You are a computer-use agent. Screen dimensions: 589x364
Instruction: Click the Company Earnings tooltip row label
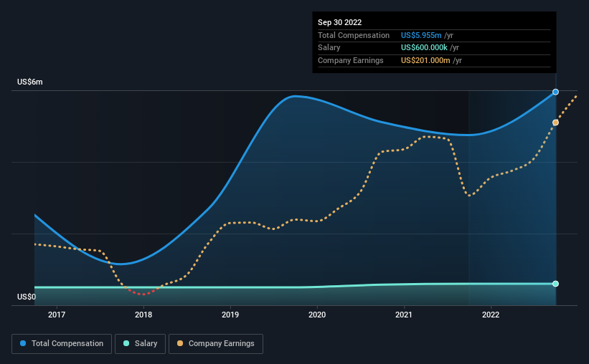pyautogui.click(x=351, y=60)
